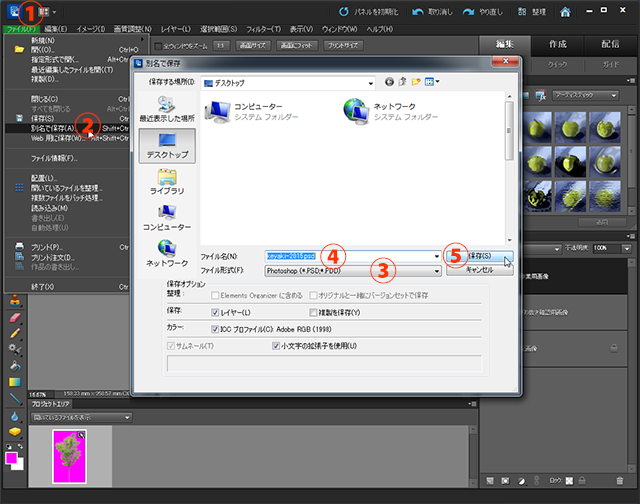Click the 画面にフィット button

[x=297, y=46]
